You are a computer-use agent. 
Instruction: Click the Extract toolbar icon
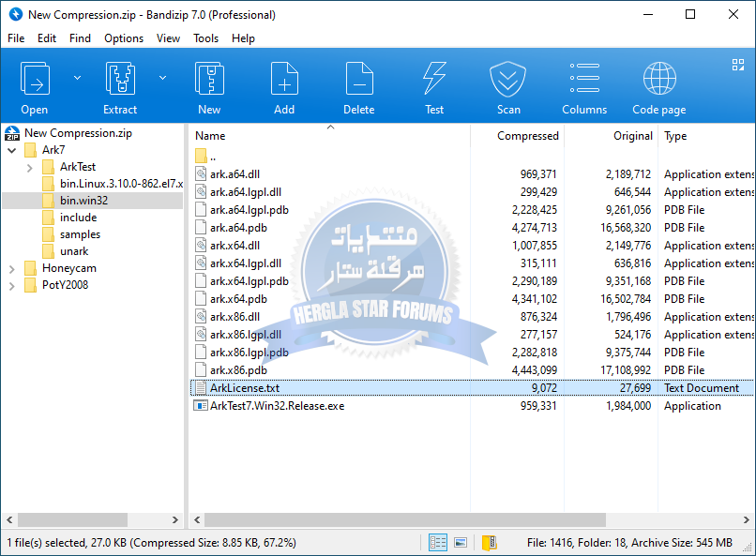[x=120, y=79]
